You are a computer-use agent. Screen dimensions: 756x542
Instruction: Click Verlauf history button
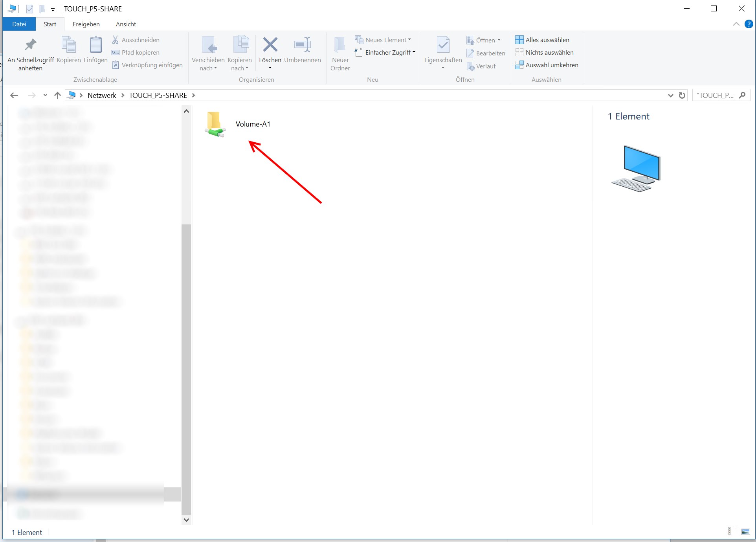pyautogui.click(x=481, y=66)
